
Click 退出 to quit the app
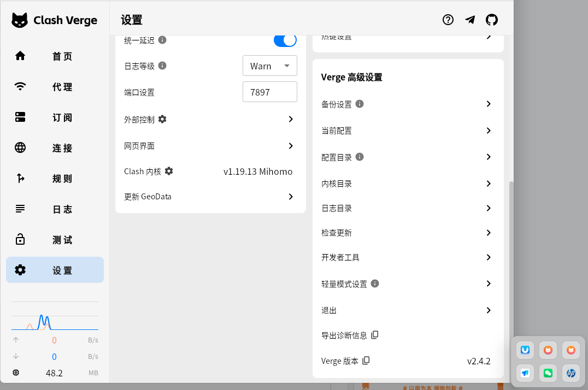point(408,310)
